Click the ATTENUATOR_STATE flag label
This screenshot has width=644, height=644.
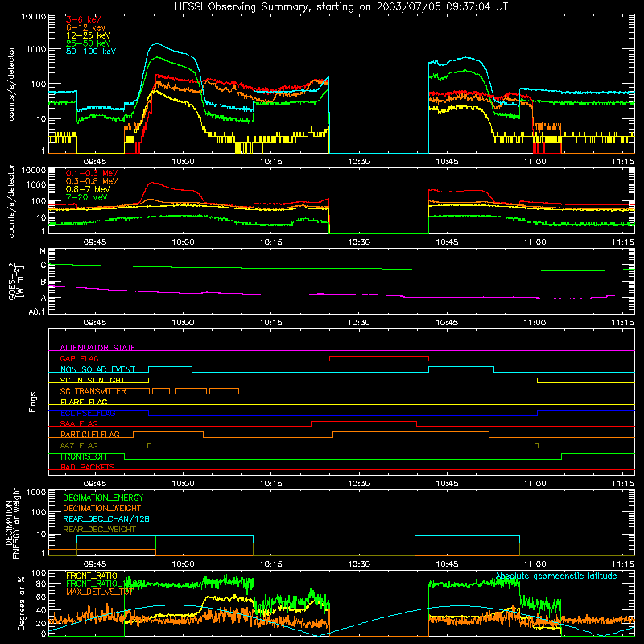97,348
